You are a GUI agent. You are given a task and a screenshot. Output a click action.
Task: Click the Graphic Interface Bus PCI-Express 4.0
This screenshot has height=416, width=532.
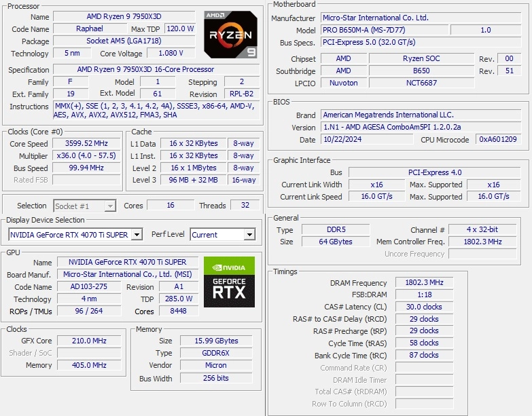[x=435, y=172]
